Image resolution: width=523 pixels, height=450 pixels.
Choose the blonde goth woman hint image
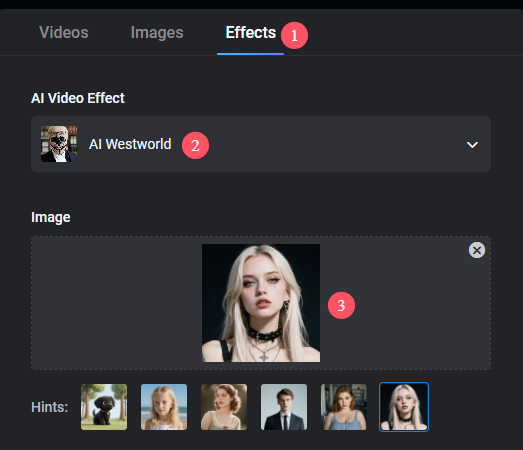click(404, 407)
